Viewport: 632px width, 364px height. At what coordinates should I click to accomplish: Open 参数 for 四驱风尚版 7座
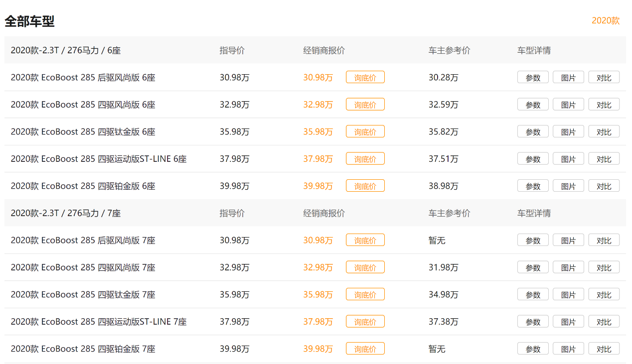click(x=533, y=267)
